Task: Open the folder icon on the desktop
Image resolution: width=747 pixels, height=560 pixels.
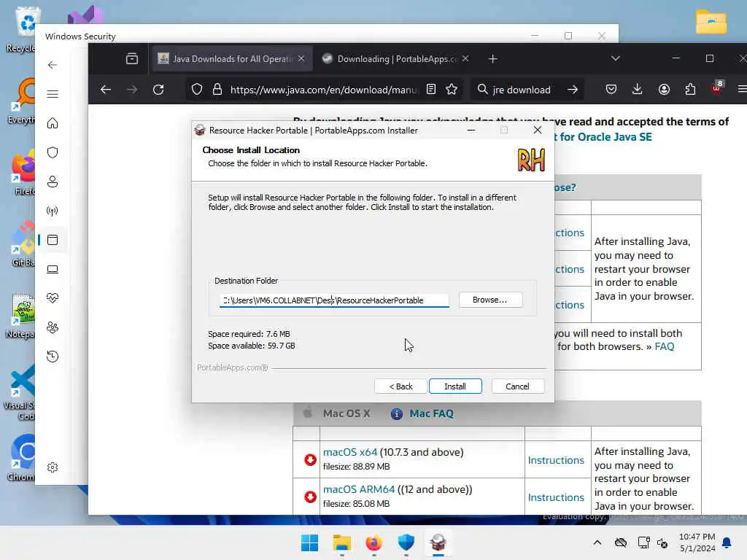Action: click(x=711, y=21)
